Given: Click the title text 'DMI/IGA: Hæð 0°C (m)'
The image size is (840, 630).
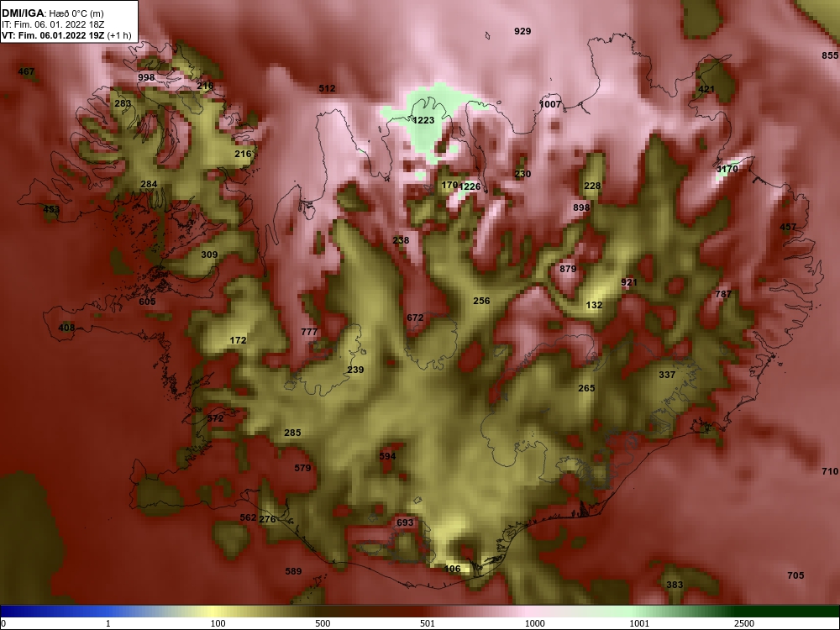Looking at the screenshot, I should (52, 13).
